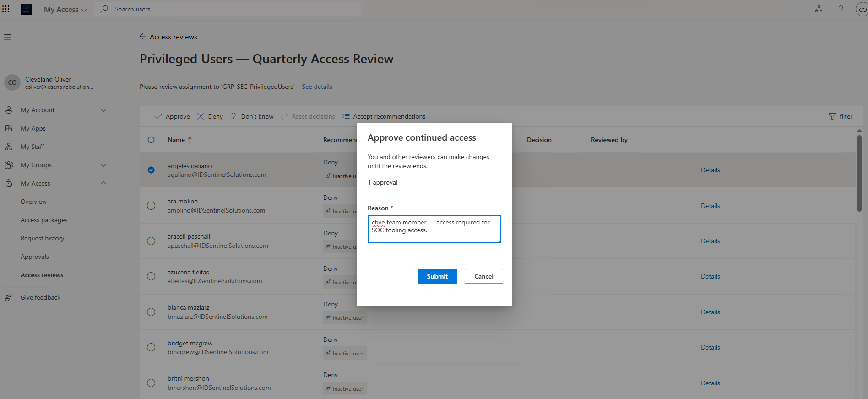This screenshot has height=399, width=868.
Task: Open Overview in the sidebar
Action: click(x=33, y=202)
